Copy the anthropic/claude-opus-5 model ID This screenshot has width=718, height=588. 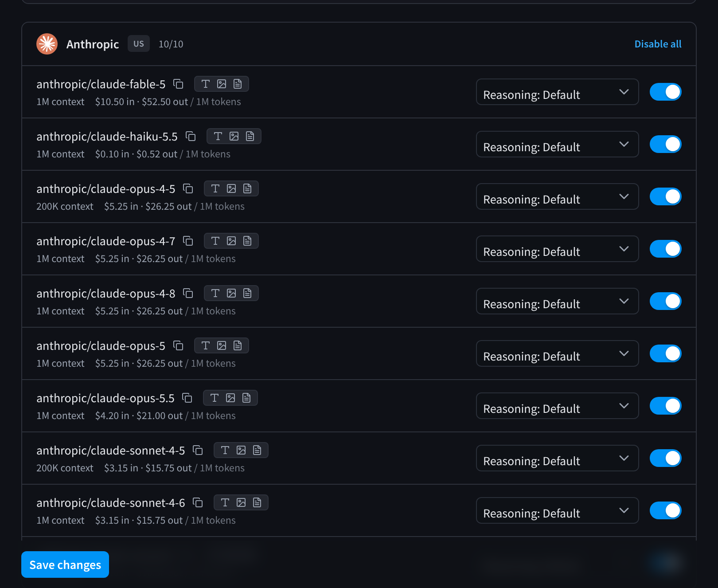pyautogui.click(x=178, y=345)
